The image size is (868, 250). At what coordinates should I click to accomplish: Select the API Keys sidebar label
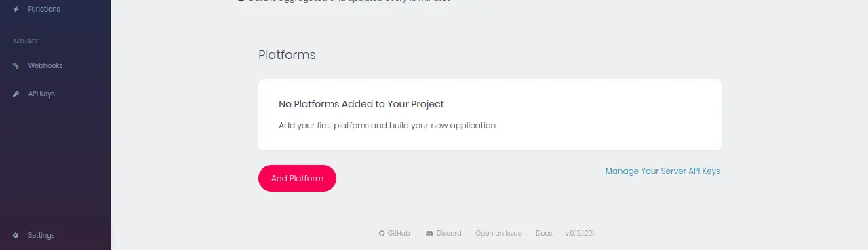point(41,94)
